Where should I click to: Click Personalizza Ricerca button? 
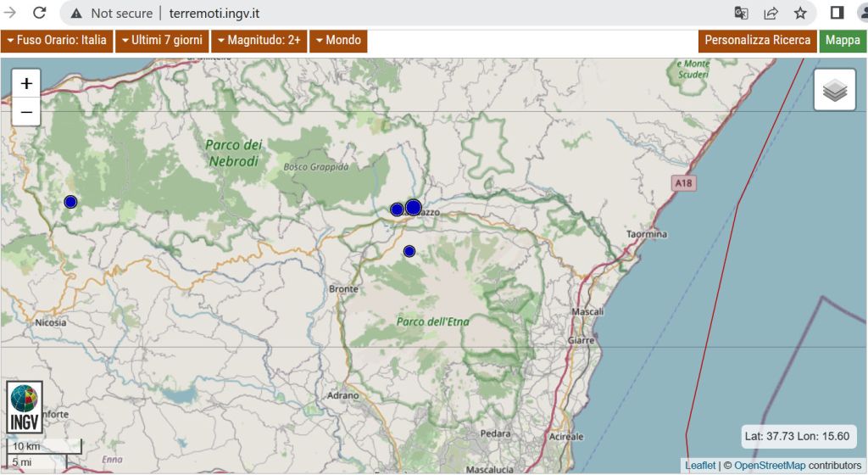[757, 41]
